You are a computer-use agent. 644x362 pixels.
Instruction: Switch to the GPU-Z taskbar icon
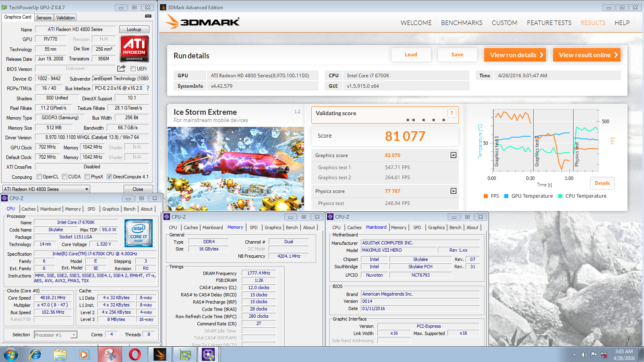point(185,354)
